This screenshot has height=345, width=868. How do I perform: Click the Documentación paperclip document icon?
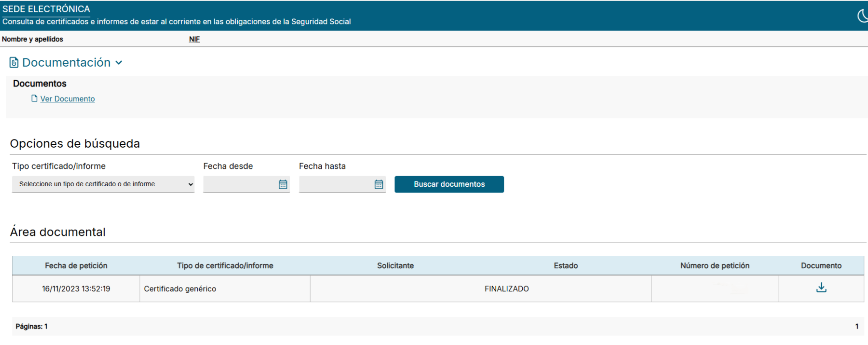(x=14, y=63)
